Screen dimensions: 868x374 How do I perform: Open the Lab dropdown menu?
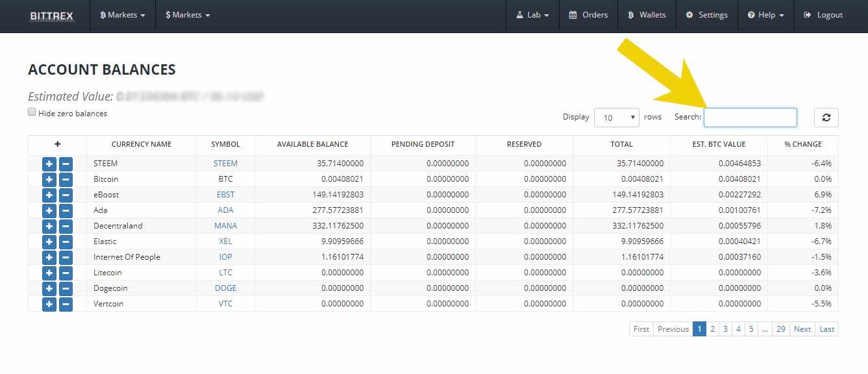533,15
